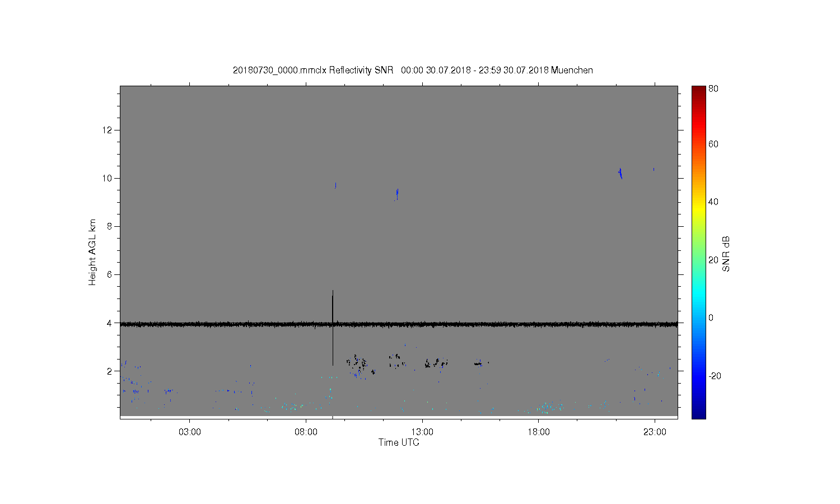
Task: Click the rainbow SNR color bar
Action: (698, 252)
